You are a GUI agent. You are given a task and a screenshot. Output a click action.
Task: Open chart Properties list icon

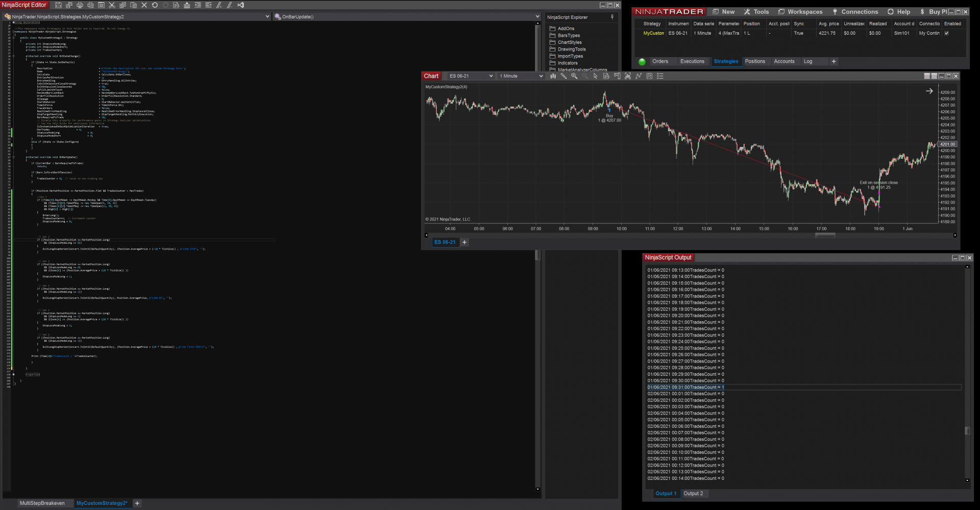660,76
